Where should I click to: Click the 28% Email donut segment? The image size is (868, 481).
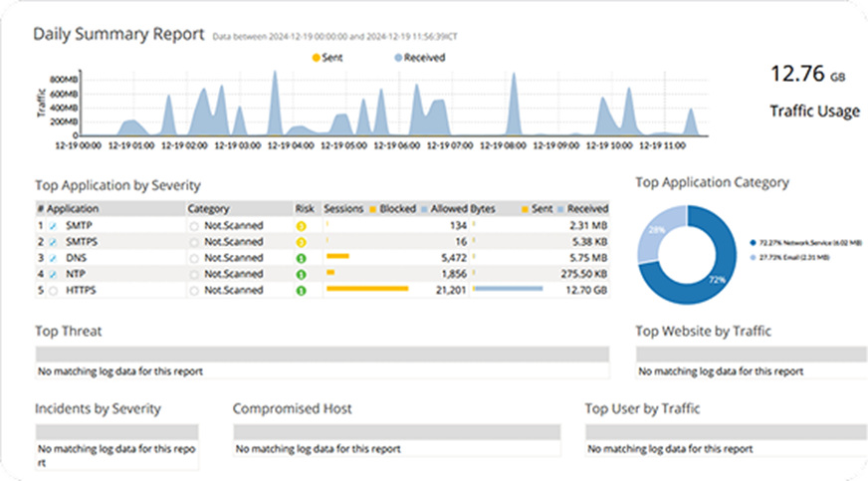[x=658, y=231]
